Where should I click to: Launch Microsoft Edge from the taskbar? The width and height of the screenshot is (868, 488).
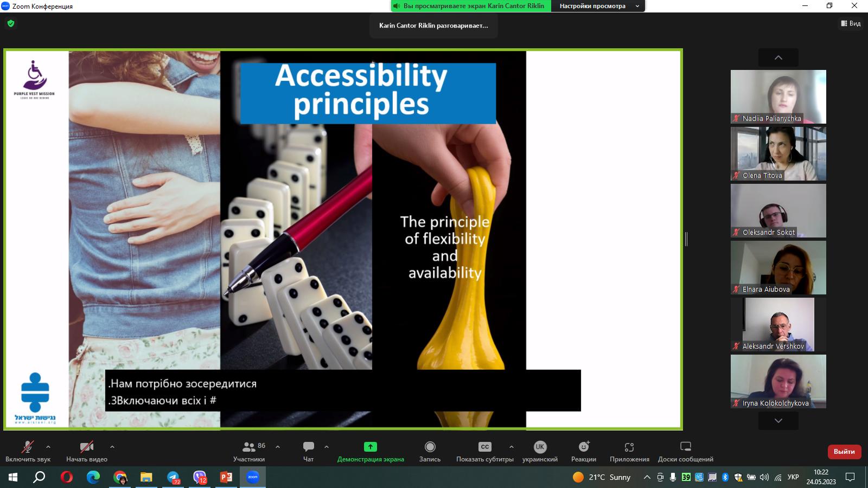[x=93, y=477]
